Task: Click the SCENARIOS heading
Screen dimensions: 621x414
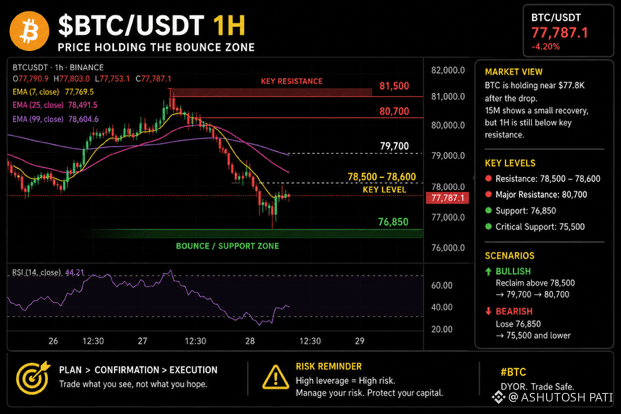Action: [510, 256]
